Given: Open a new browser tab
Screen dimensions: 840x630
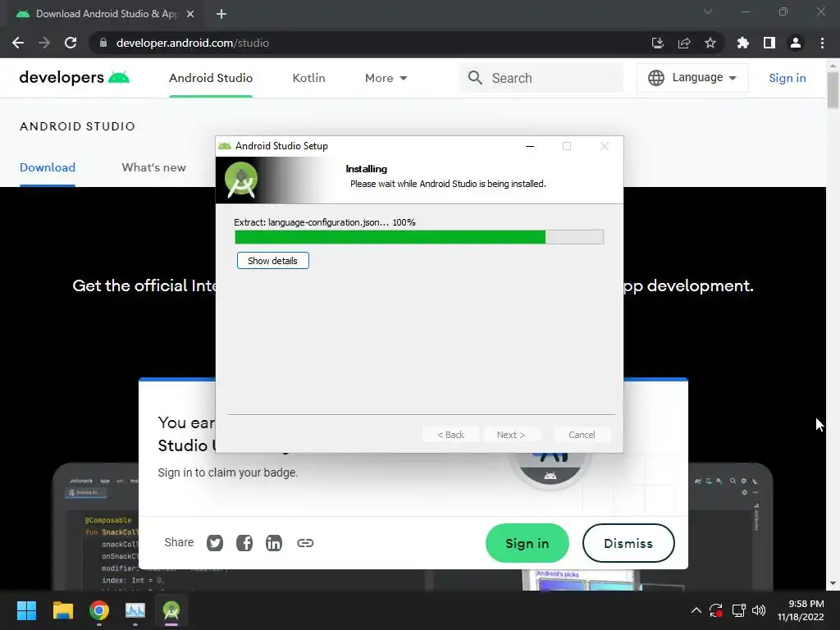Looking at the screenshot, I should [x=221, y=15].
